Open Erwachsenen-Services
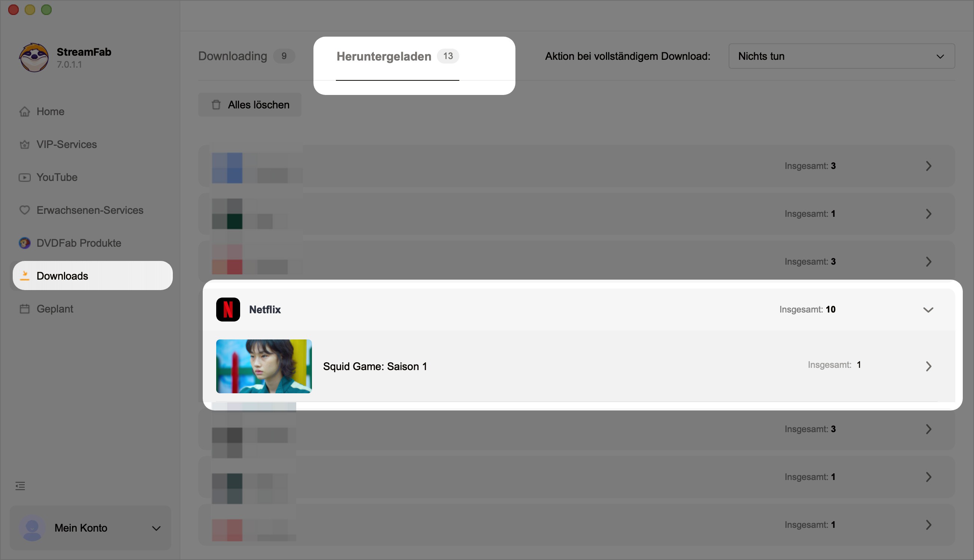974x560 pixels. click(89, 210)
